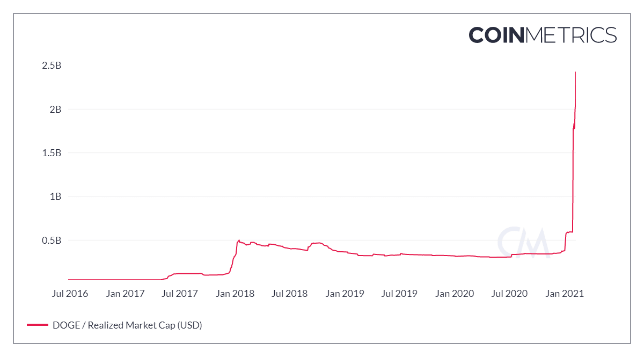Toggle the DOGE / Realized Market Cap legend label
The width and height of the screenshot is (644, 357).
(x=127, y=325)
